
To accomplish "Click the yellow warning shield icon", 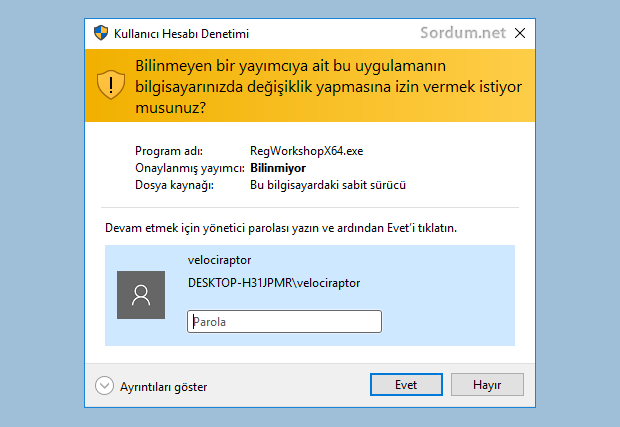I will 111,84.
